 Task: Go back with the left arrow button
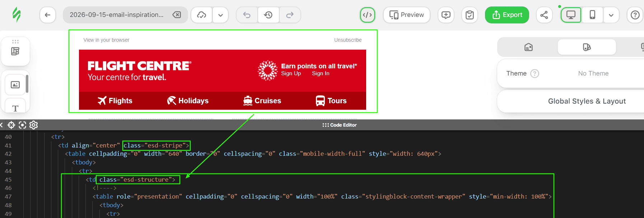click(x=48, y=15)
